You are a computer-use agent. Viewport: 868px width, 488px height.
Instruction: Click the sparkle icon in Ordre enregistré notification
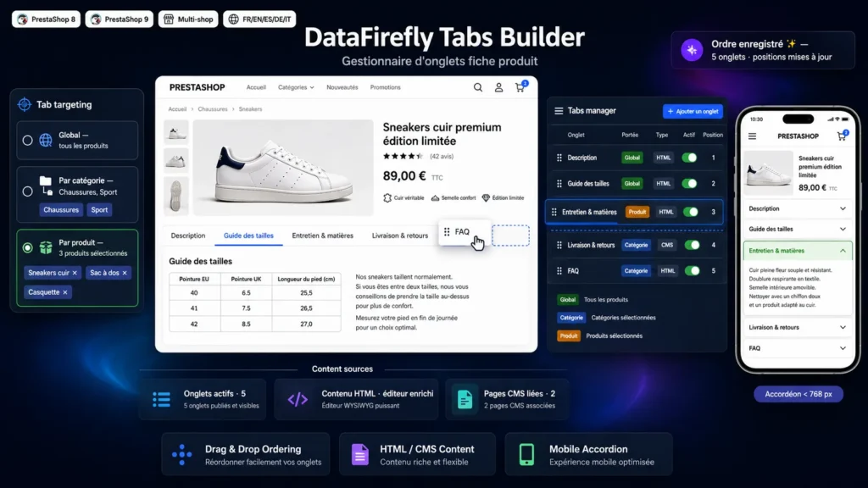pyautogui.click(x=692, y=50)
